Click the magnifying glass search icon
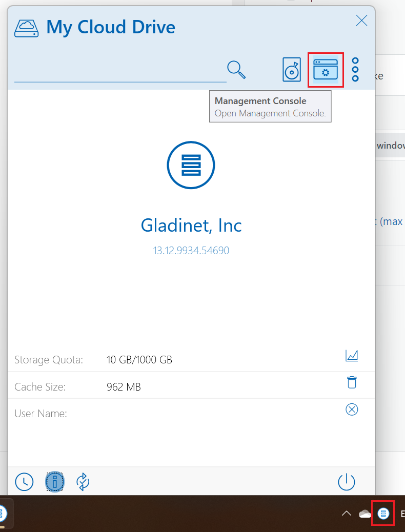 pos(236,70)
